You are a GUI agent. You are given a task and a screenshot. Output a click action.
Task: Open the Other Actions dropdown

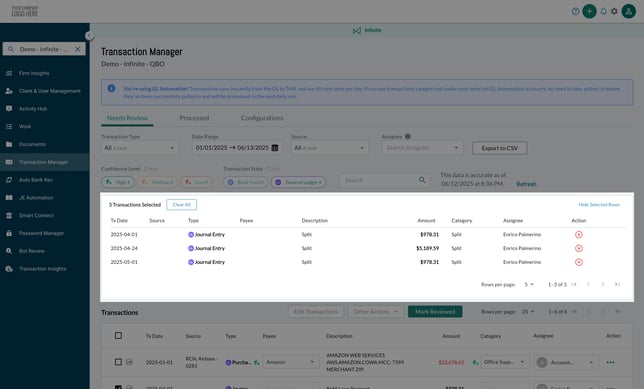point(376,312)
